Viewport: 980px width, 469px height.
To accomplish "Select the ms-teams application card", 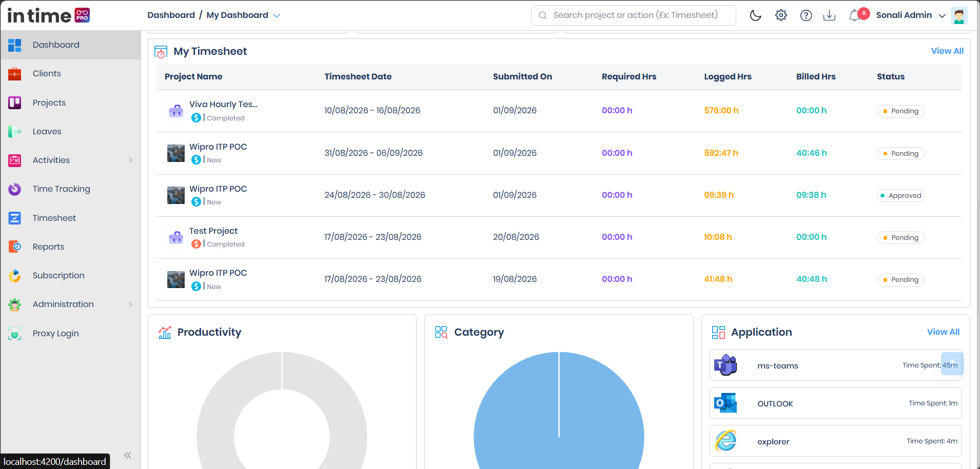I will coord(836,365).
